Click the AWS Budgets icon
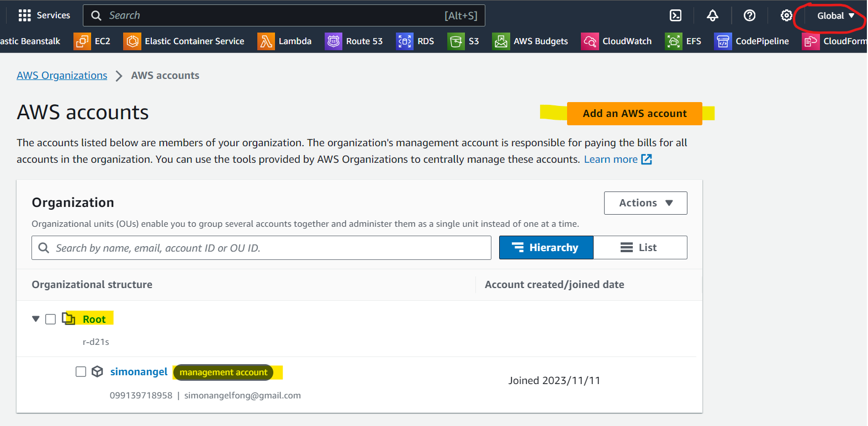 pyautogui.click(x=501, y=41)
